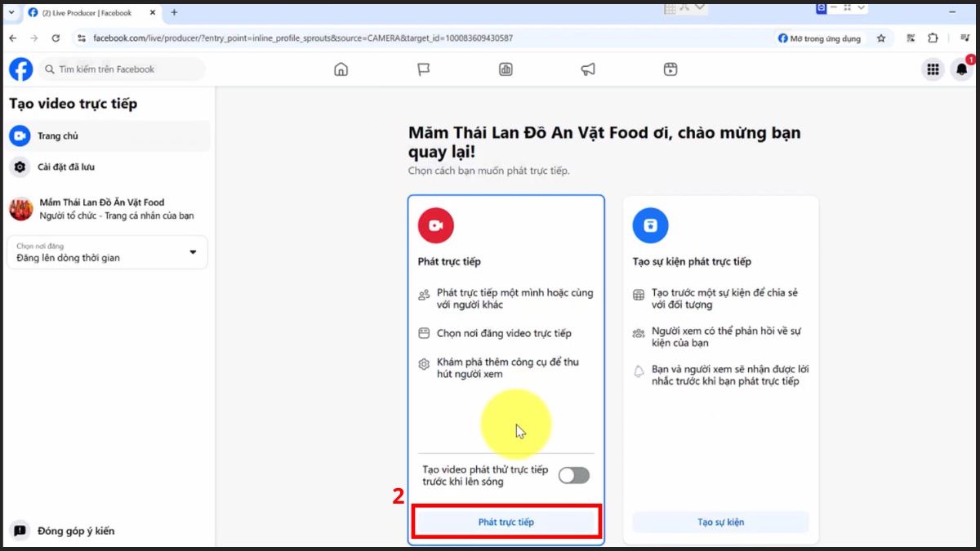Viewport: 980px width, 551px height.
Task: Switch to the Live Producer browser tab
Action: (82, 12)
